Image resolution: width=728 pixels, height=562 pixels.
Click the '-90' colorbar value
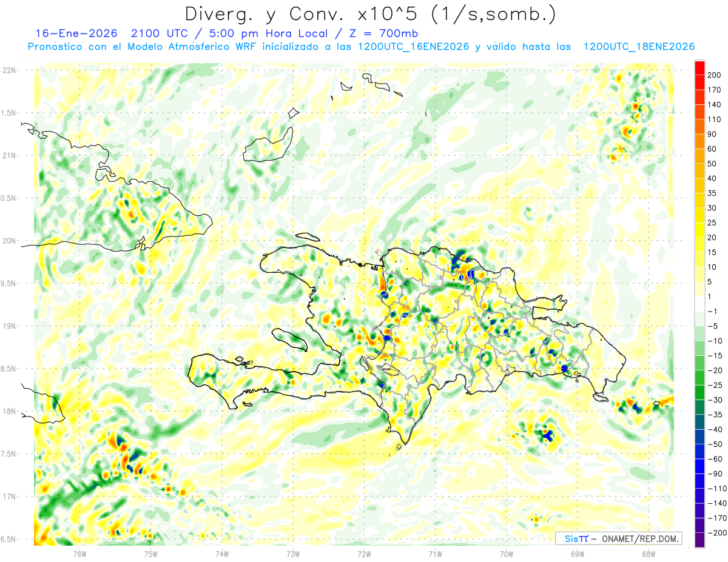(715, 474)
